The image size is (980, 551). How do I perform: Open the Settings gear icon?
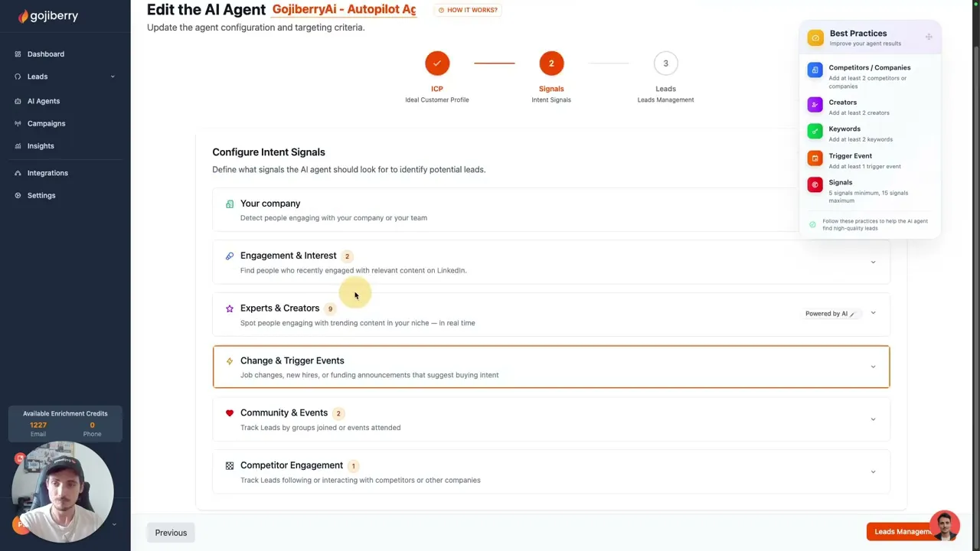click(x=18, y=195)
